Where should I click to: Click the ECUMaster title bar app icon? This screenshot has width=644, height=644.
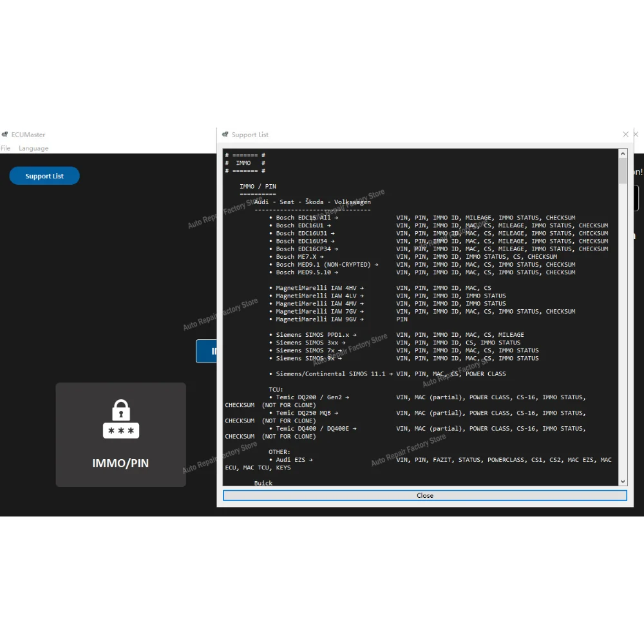(x=5, y=135)
